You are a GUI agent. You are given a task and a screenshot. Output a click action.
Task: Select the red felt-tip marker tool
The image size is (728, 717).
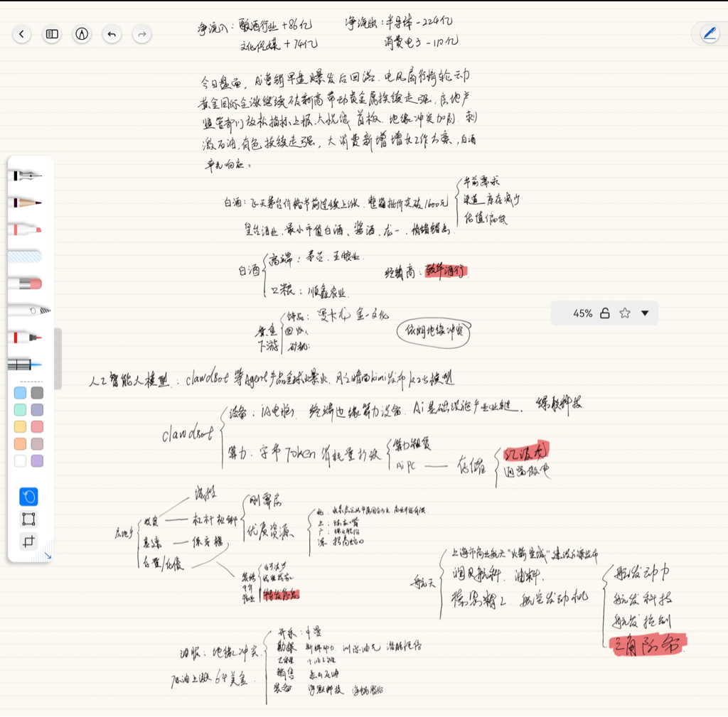click(x=26, y=338)
